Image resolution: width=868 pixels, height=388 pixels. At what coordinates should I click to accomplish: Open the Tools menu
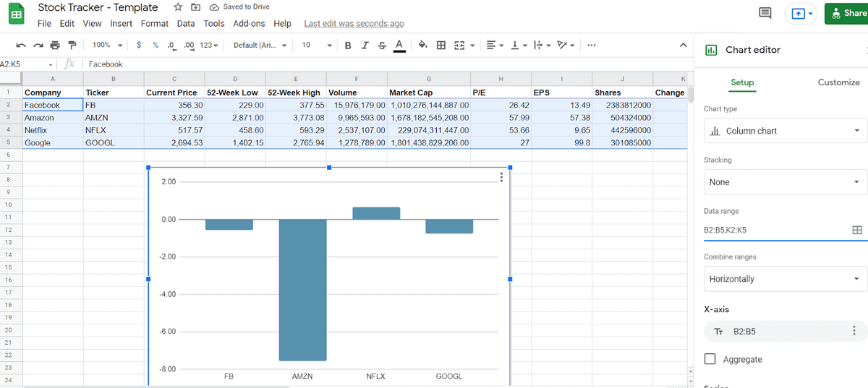click(x=214, y=23)
